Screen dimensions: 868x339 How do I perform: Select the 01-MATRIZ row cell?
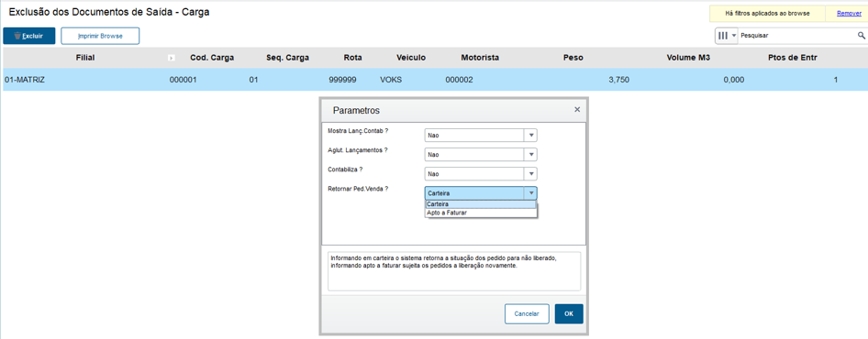click(25, 81)
